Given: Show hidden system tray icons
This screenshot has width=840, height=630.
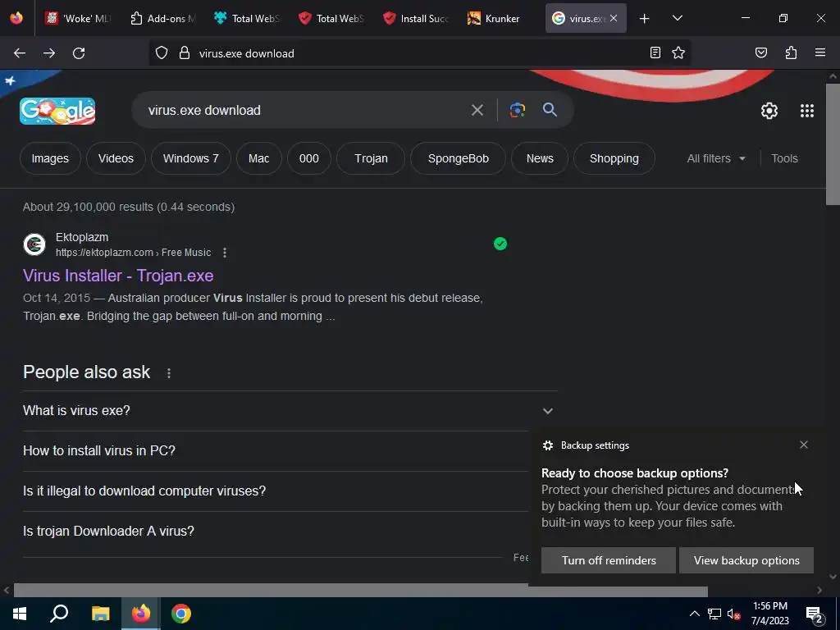Looking at the screenshot, I should point(694,614).
